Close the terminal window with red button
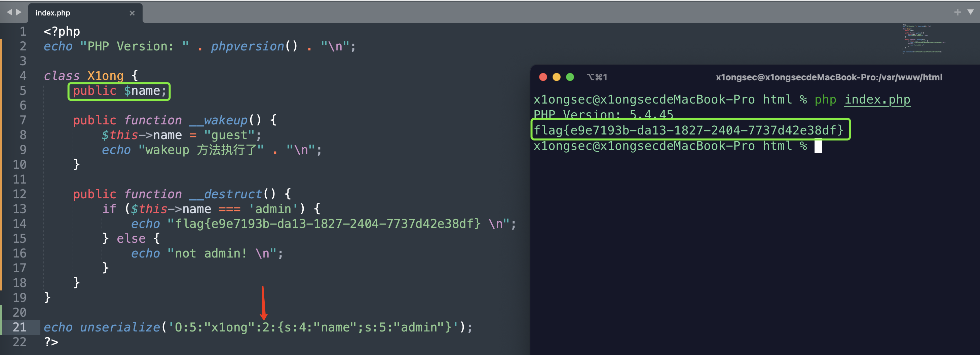 (x=543, y=77)
